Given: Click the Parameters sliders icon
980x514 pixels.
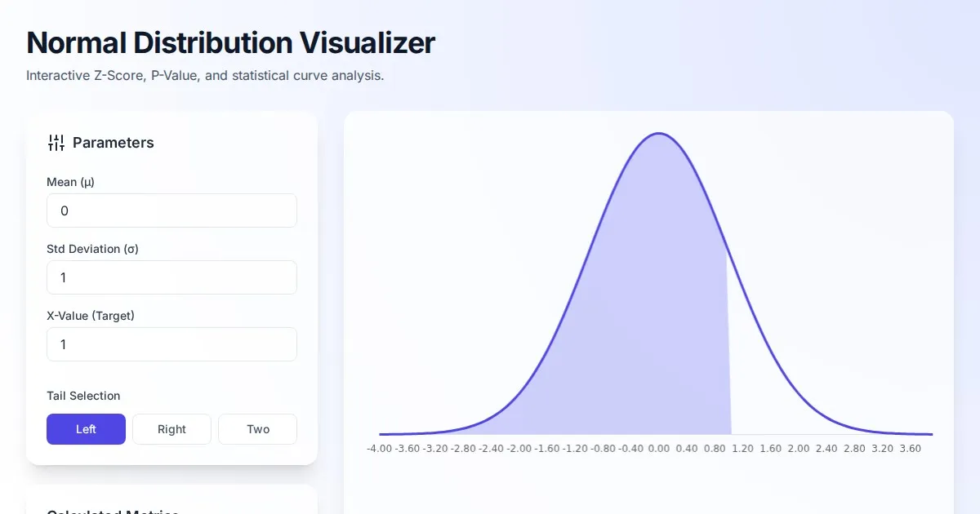Looking at the screenshot, I should (x=56, y=143).
